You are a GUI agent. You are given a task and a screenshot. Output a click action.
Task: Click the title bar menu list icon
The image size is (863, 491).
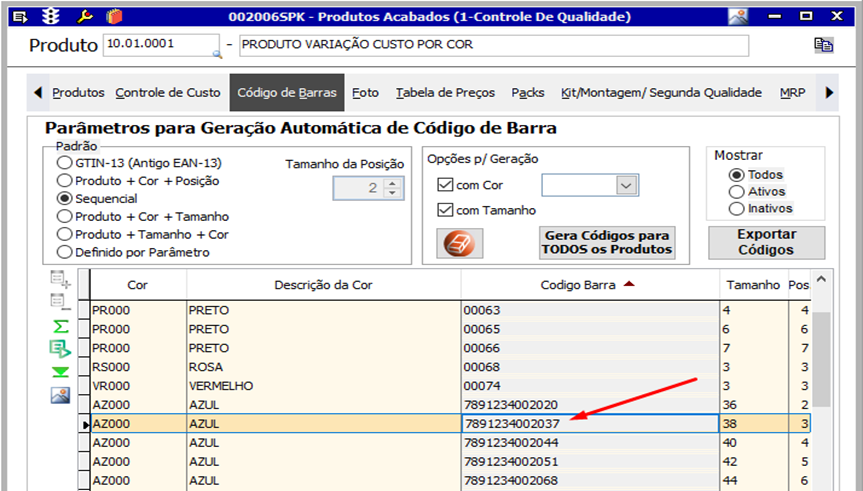tap(20, 17)
